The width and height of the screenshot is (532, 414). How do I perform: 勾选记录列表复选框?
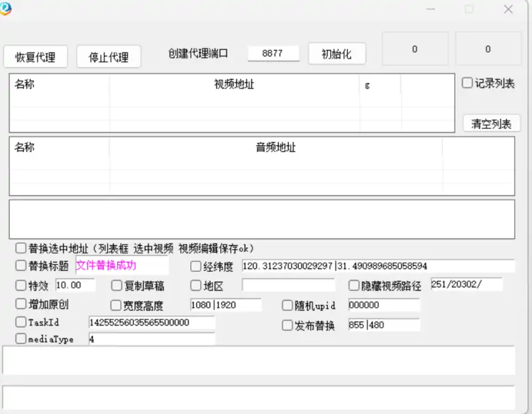click(x=467, y=82)
